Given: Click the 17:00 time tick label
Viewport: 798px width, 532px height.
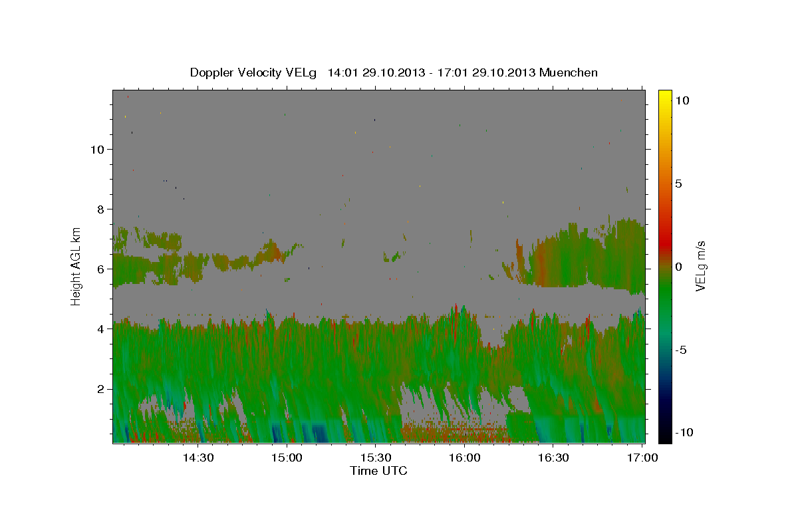Looking at the screenshot, I should click(x=642, y=458).
